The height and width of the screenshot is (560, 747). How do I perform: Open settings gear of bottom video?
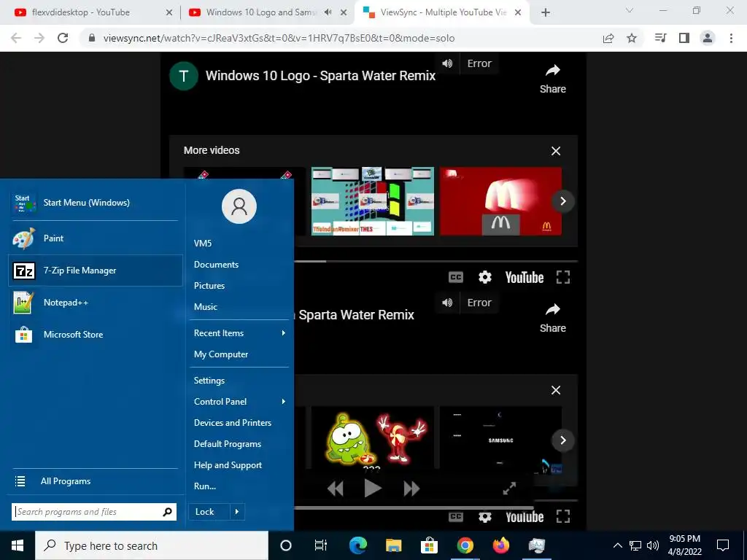(485, 517)
